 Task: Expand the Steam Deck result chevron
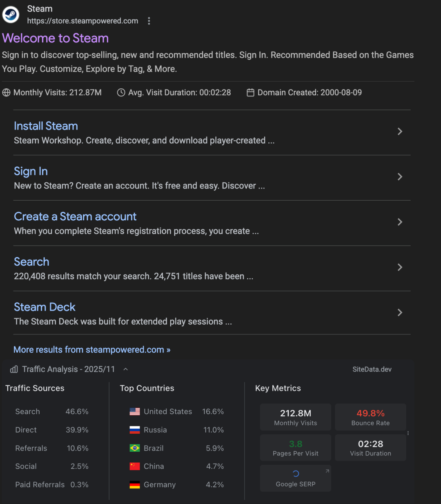pos(400,313)
